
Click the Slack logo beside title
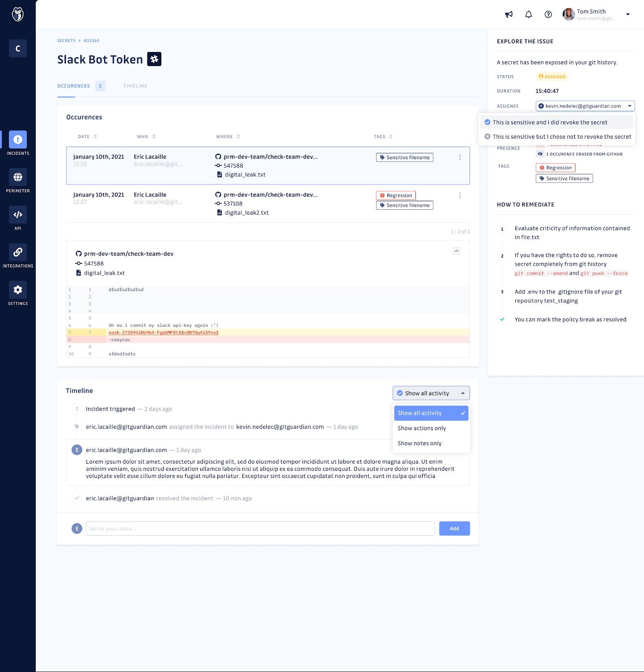pyautogui.click(x=154, y=59)
